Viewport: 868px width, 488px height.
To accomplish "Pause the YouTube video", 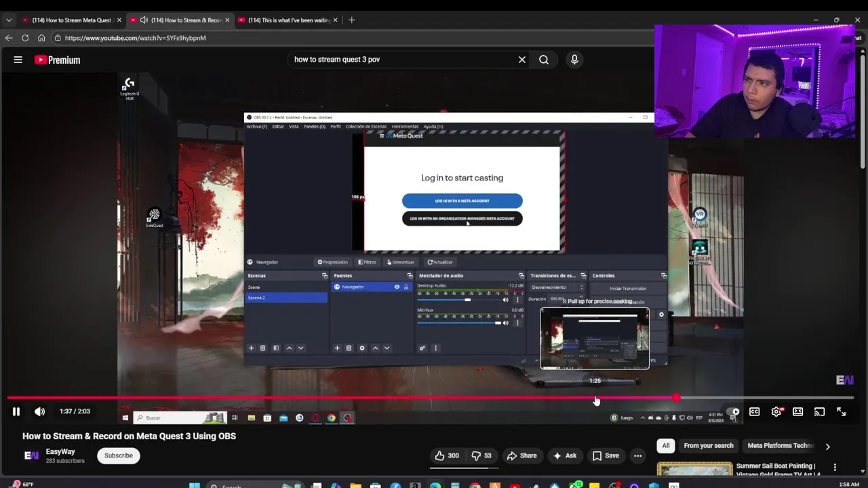I will click(16, 411).
